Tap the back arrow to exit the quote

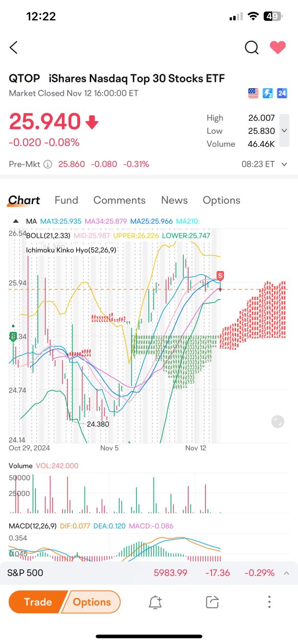[13, 47]
